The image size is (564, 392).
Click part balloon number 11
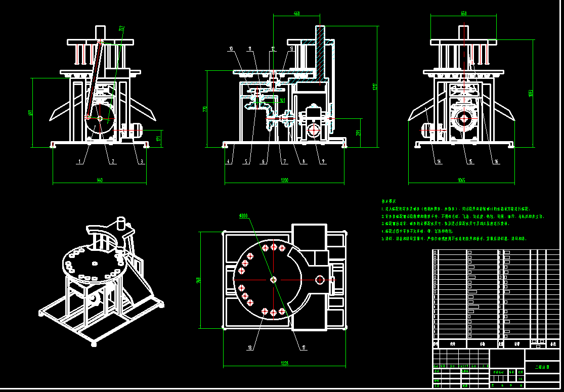click(x=250, y=49)
